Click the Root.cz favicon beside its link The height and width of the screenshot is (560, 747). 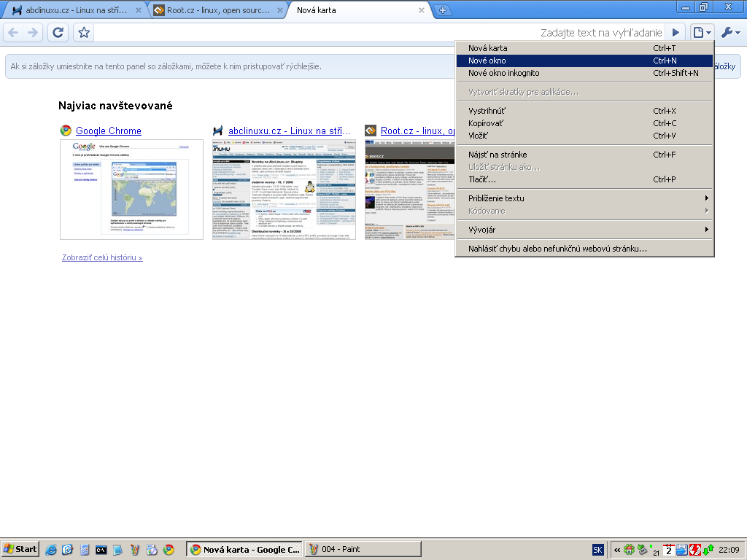click(x=371, y=131)
